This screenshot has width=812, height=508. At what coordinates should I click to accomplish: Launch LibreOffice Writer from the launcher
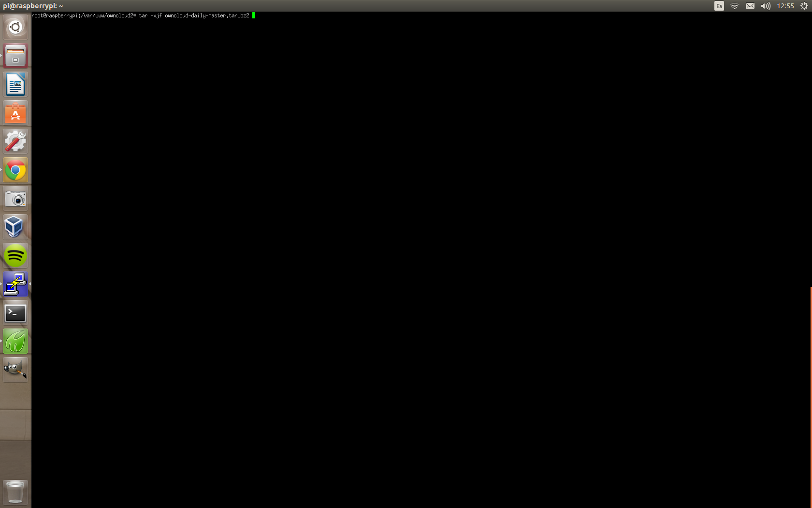coord(15,85)
